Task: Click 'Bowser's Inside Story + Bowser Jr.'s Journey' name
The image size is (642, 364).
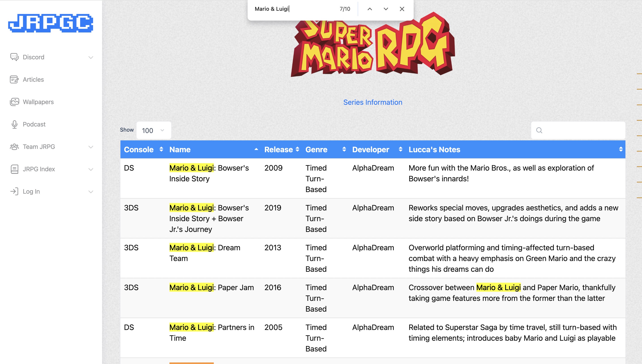Action: click(x=209, y=218)
